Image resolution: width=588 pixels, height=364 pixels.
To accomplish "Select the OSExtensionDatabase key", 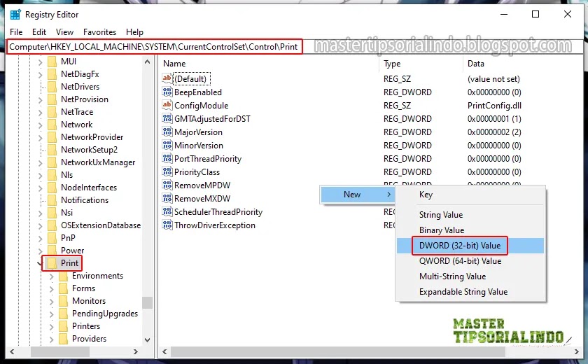I will [x=101, y=225].
